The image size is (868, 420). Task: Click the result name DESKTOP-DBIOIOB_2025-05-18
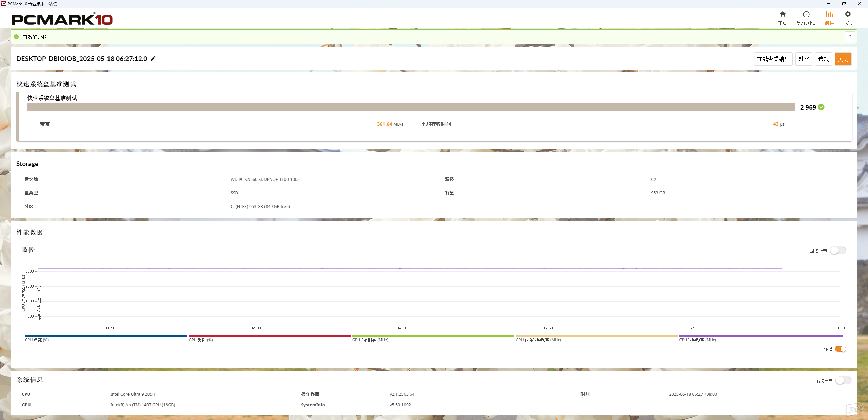click(82, 59)
